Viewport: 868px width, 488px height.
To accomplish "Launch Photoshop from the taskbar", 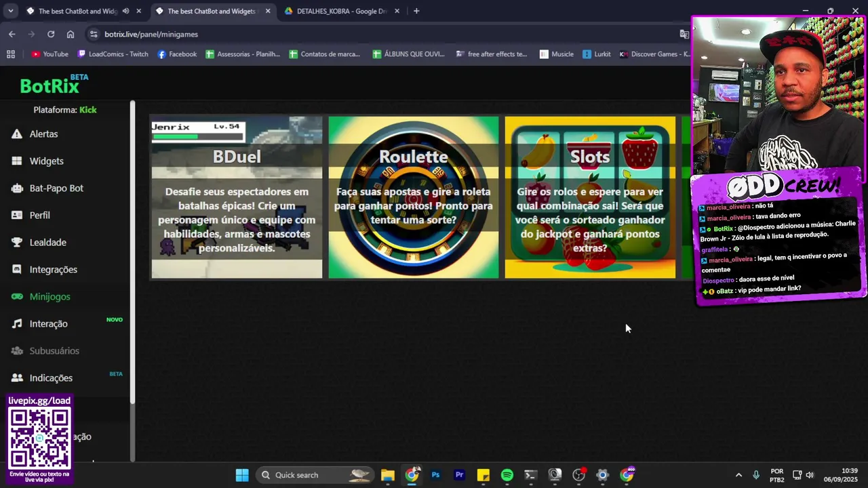I will (x=435, y=475).
